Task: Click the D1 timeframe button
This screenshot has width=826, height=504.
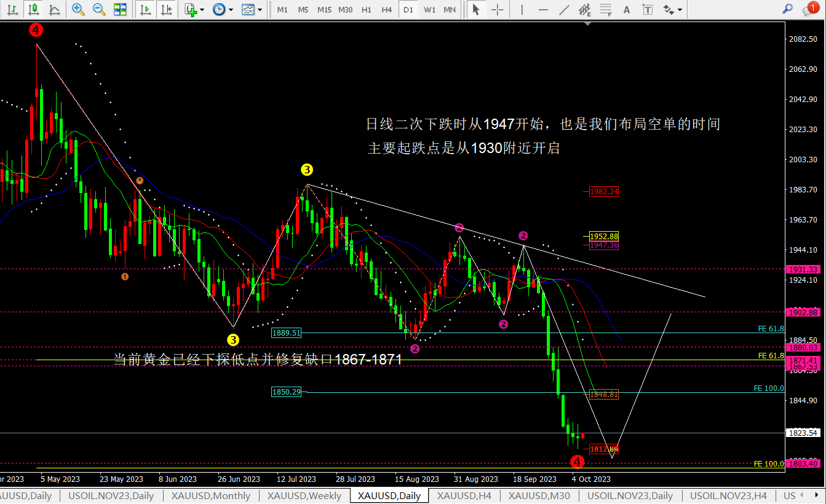Action: (407, 9)
